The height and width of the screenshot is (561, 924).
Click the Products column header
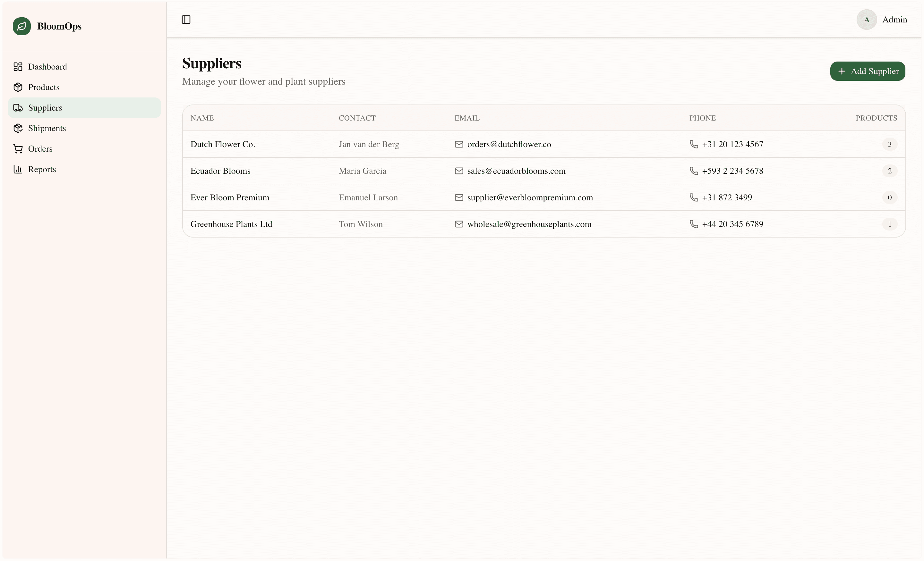[876, 118]
